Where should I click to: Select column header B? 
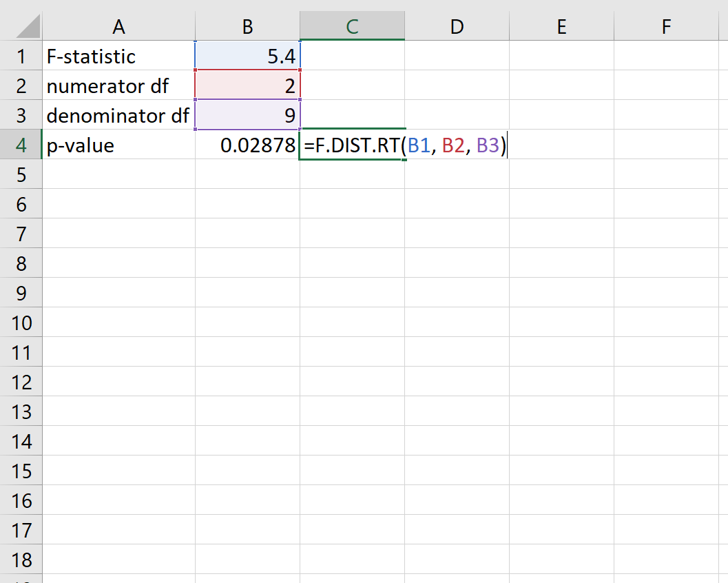click(x=248, y=26)
